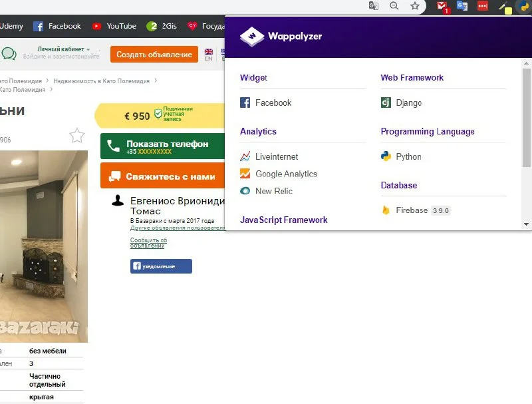This screenshot has width=532, height=404.
Task: Click the apartment photo thumbnail
Action: pyautogui.click(x=43, y=246)
